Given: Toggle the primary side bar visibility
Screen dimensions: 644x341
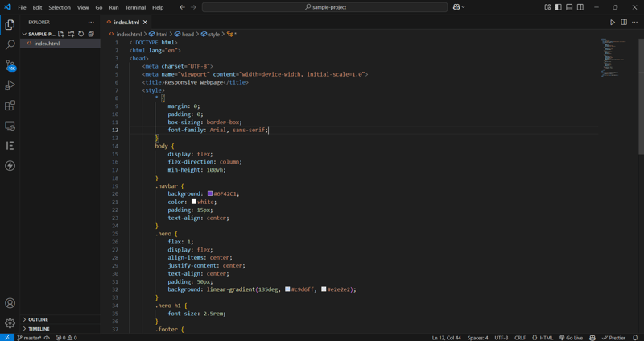Looking at the screenshot, I should 558,7.
